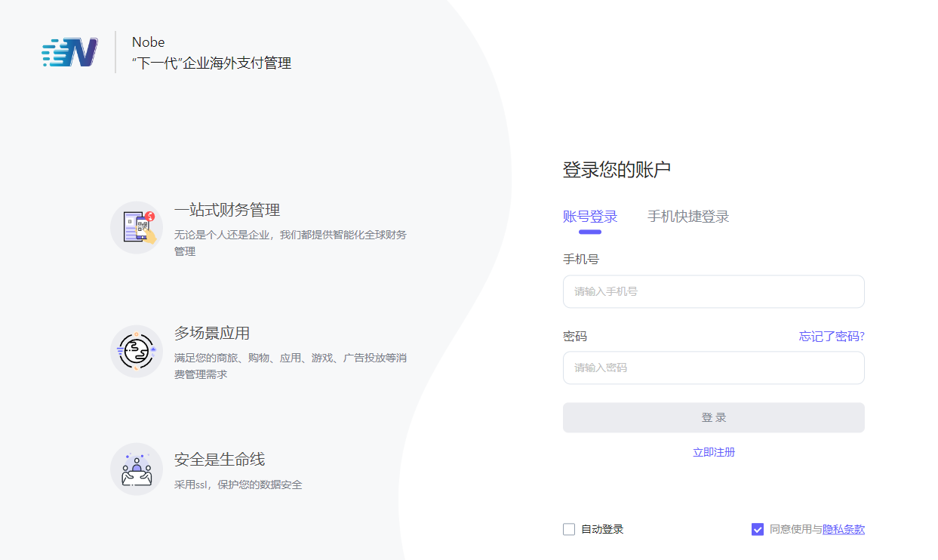
Task: Uncheck the 同意使用 privacy agreement checkbox
Action: pyautogui.click(x=758, y=529)
